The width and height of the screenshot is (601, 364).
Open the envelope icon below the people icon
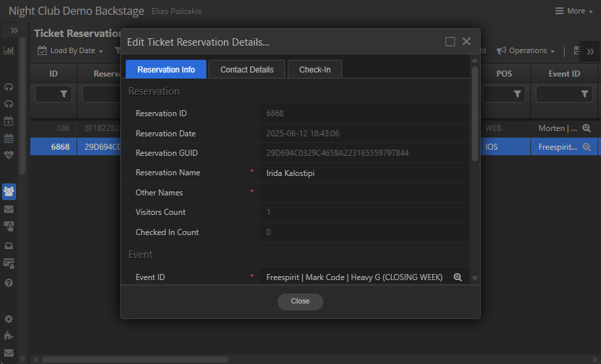9,209
